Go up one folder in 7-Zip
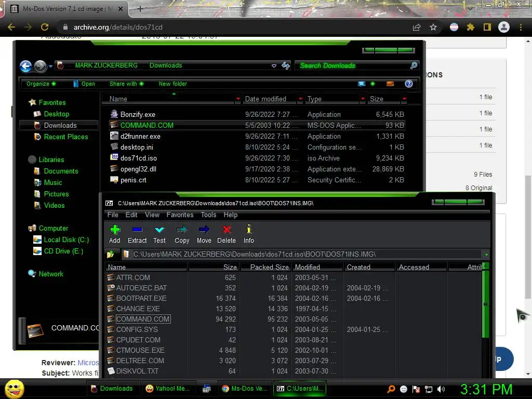 coord(110,254)
